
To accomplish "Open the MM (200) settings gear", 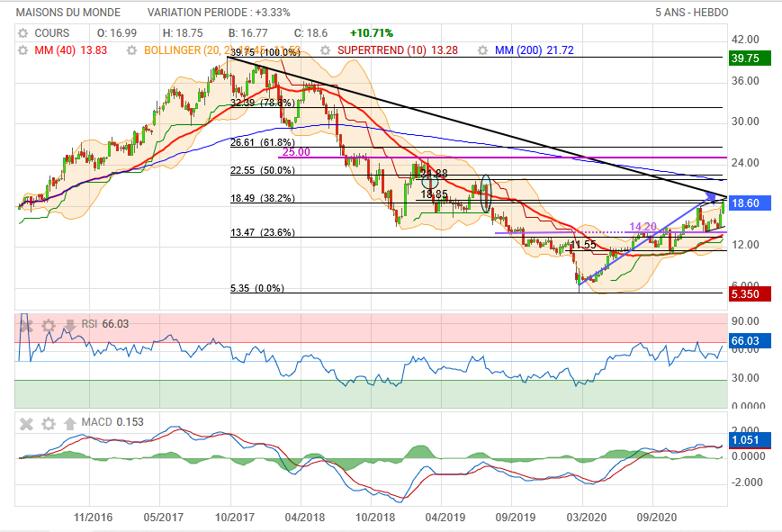I will tap(483, 50).
